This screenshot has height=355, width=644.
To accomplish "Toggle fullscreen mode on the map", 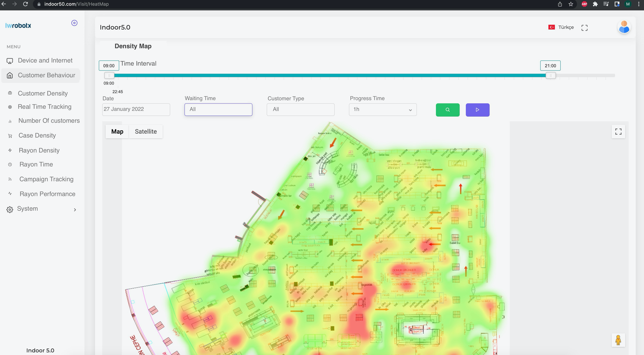I will point(618,132).
